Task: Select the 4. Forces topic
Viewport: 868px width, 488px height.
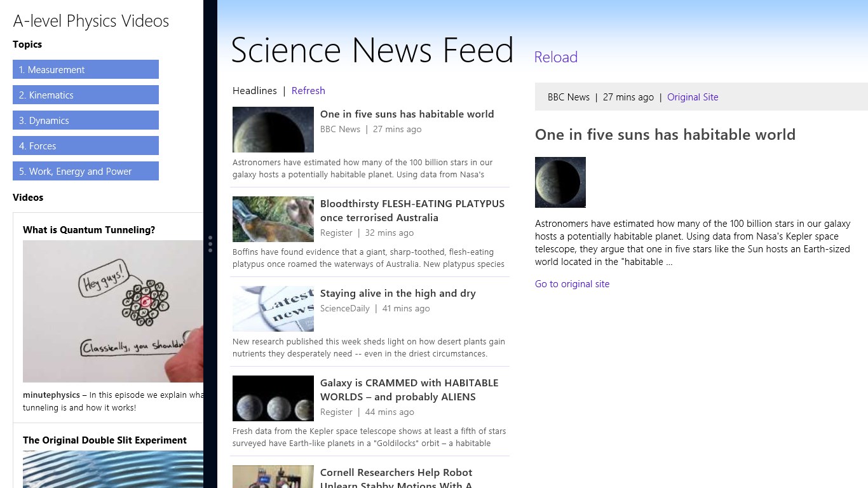Action: [x=86, y=146]
